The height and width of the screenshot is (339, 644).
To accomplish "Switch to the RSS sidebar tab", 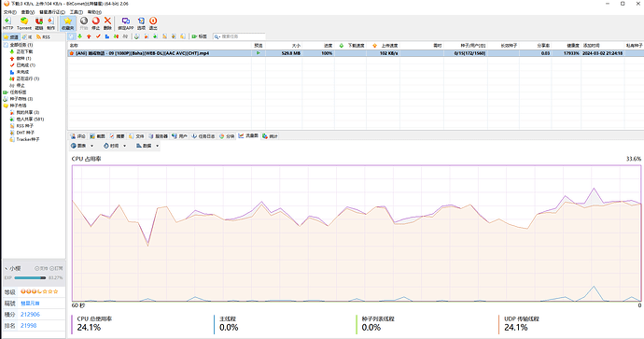I will coord(43,37).
